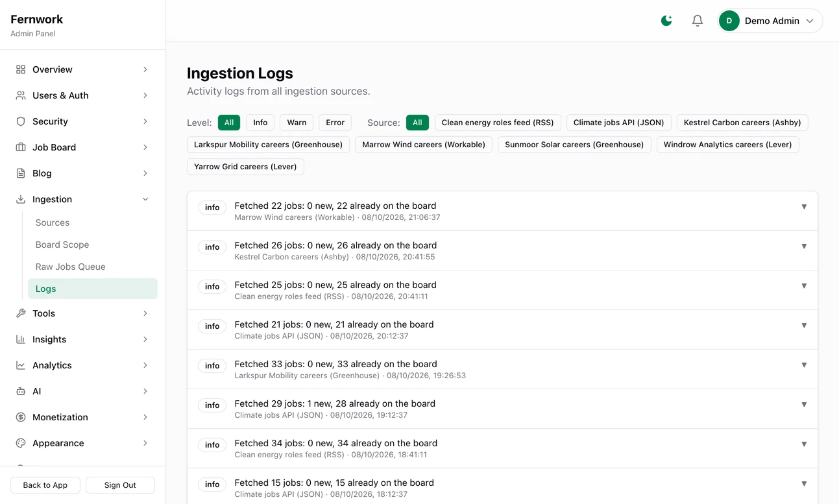Expand the Appearance chevron
This screenshot has width=839, height=504.
pyautogui.click(x=145, y=443)
